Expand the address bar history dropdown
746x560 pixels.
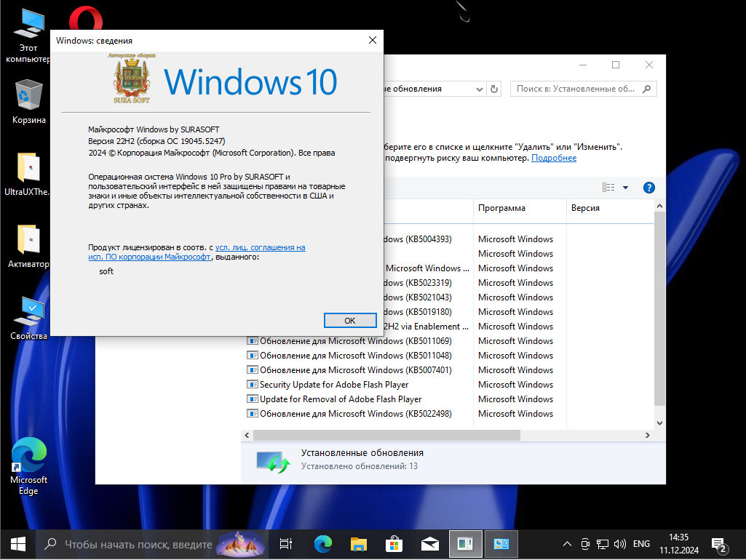pyautogui.click(x=479, y=89)
